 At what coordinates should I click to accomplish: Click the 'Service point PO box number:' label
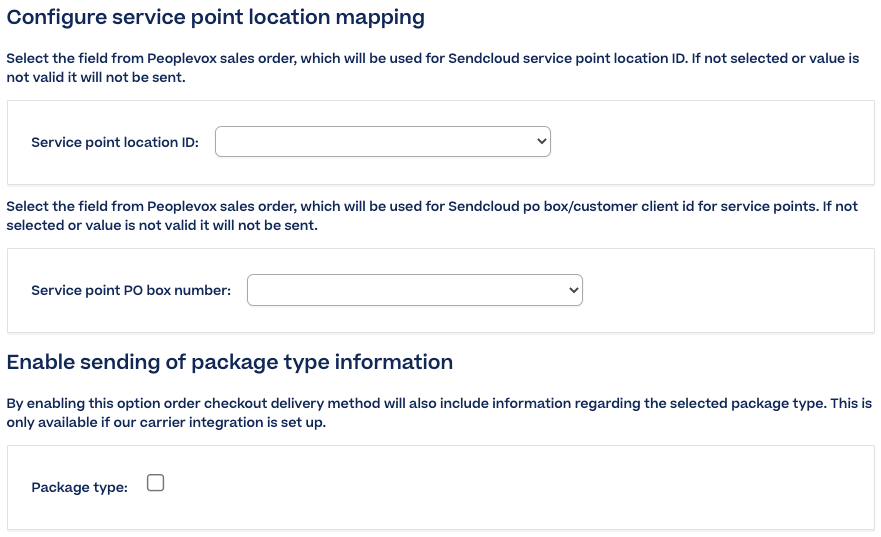click(131, 290)
